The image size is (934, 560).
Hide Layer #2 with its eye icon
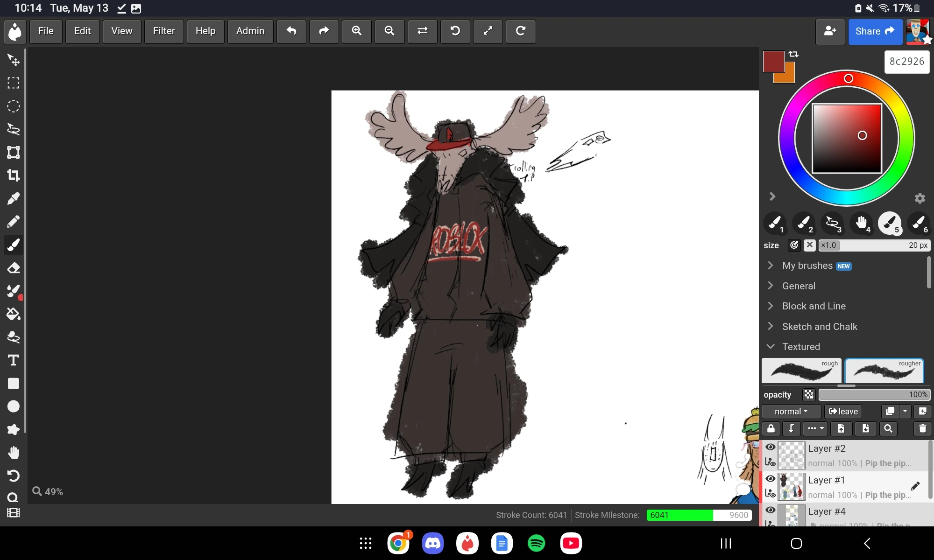(x=771, y=447)
